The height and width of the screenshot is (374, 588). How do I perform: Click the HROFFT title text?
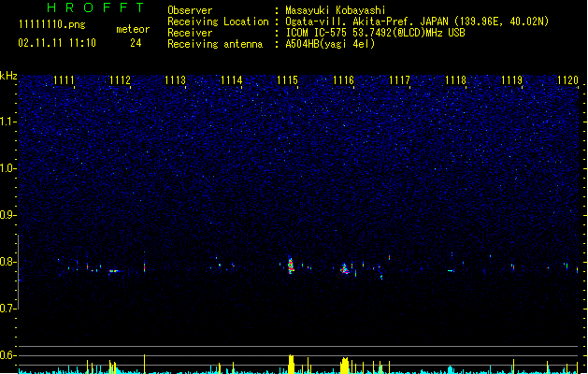click(x=95, y=7)
